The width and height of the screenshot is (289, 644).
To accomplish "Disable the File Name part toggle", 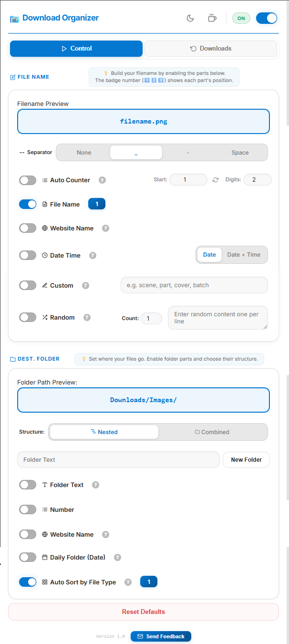I will click(x=28, y=204).
